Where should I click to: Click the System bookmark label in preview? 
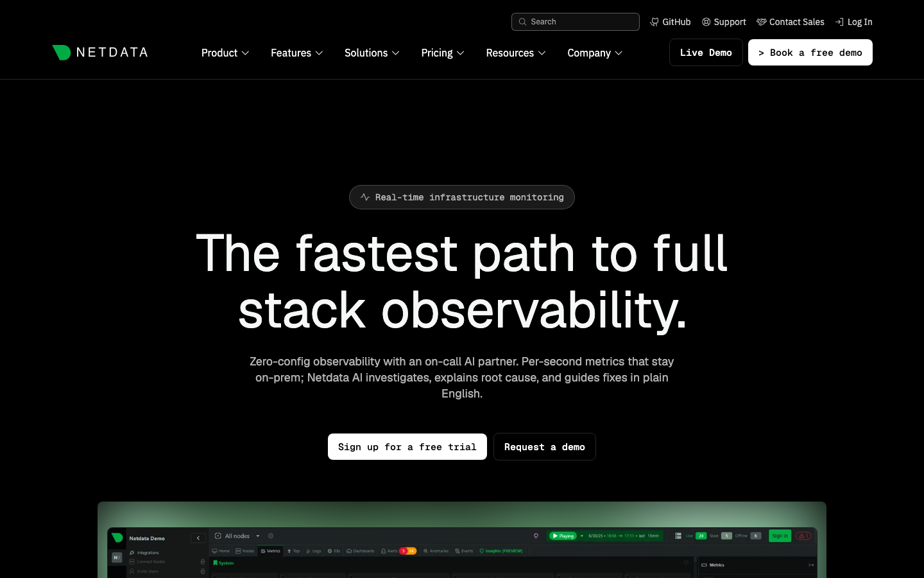point(223,563)
